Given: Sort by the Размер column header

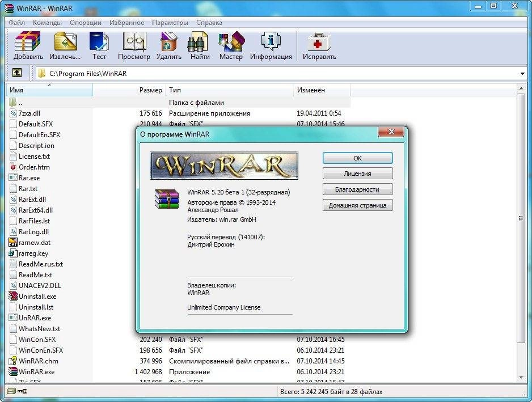Looking at the screenshot, I should coord(129,90).
